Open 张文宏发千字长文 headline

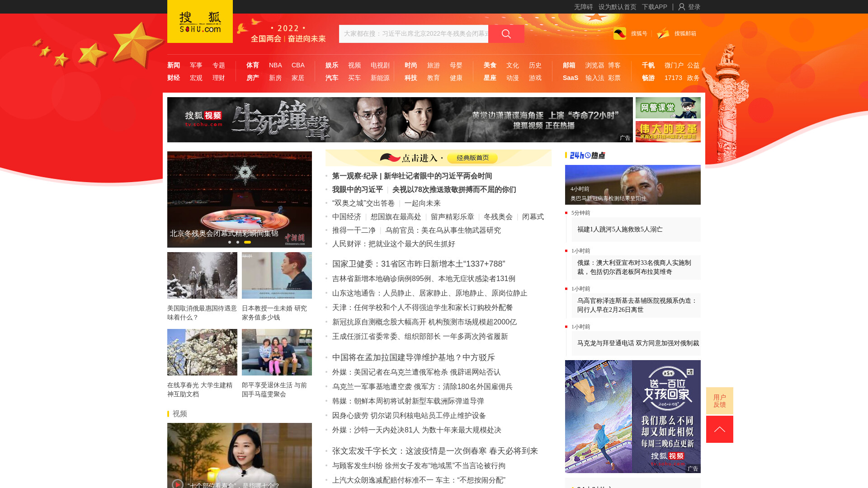pyautogui.click(x=435, y=451)
